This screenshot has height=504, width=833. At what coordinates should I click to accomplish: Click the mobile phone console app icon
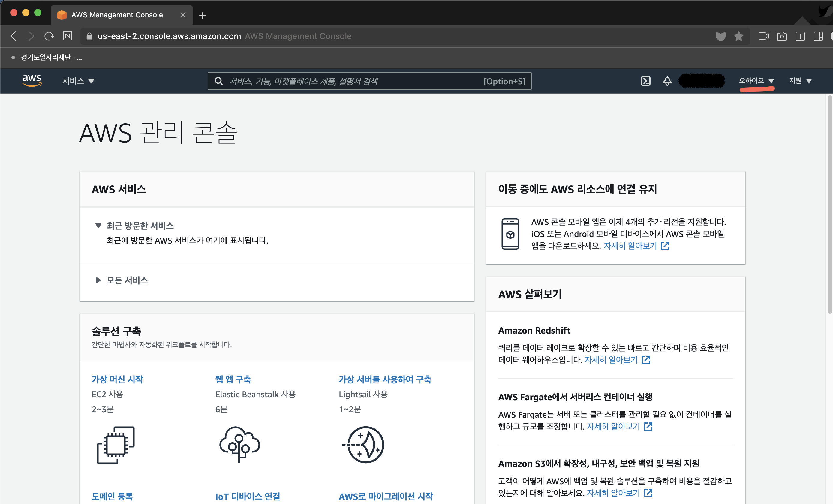point(510,234)
